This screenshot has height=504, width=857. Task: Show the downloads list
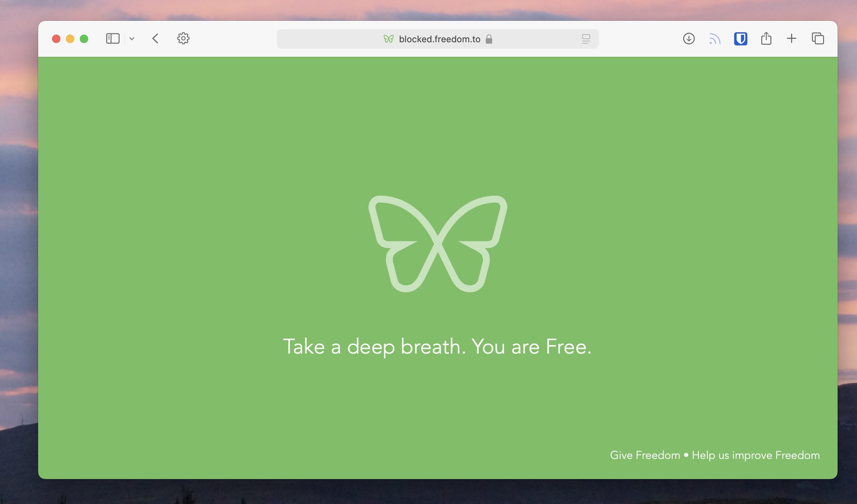[689, 38]
